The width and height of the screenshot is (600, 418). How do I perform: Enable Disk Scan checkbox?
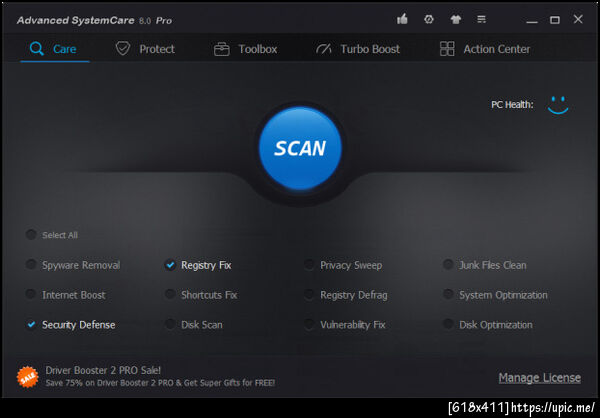pos(170,324)
